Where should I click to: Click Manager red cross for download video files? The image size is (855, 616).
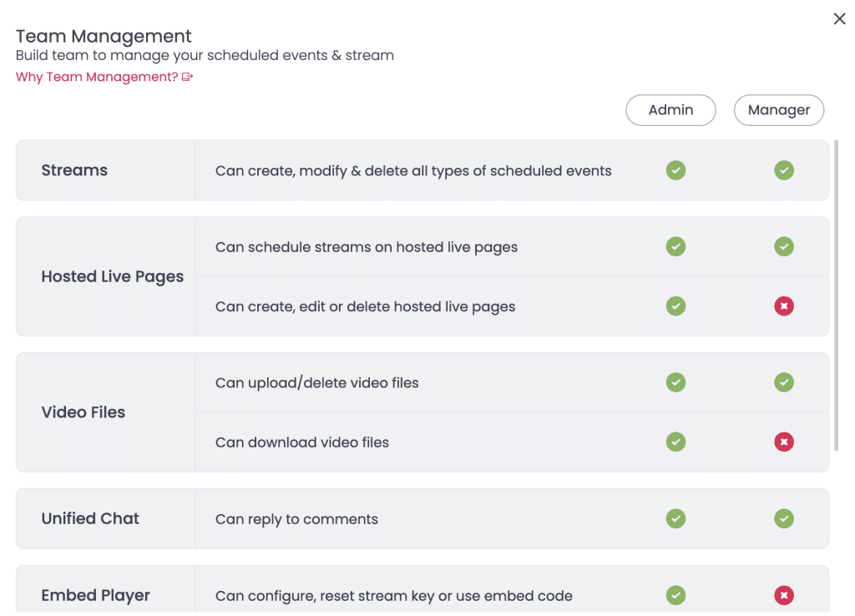[784, 442]
